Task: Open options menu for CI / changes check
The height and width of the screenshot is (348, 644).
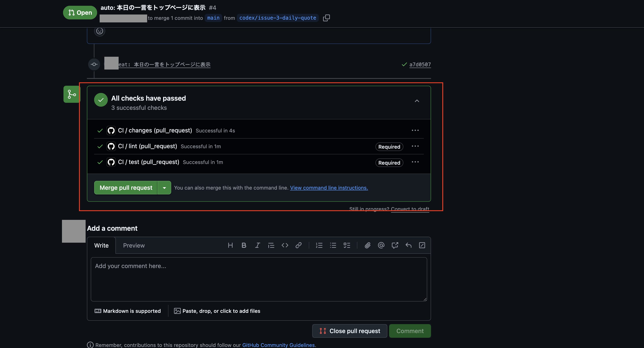Action: click(x=415, y=130)
